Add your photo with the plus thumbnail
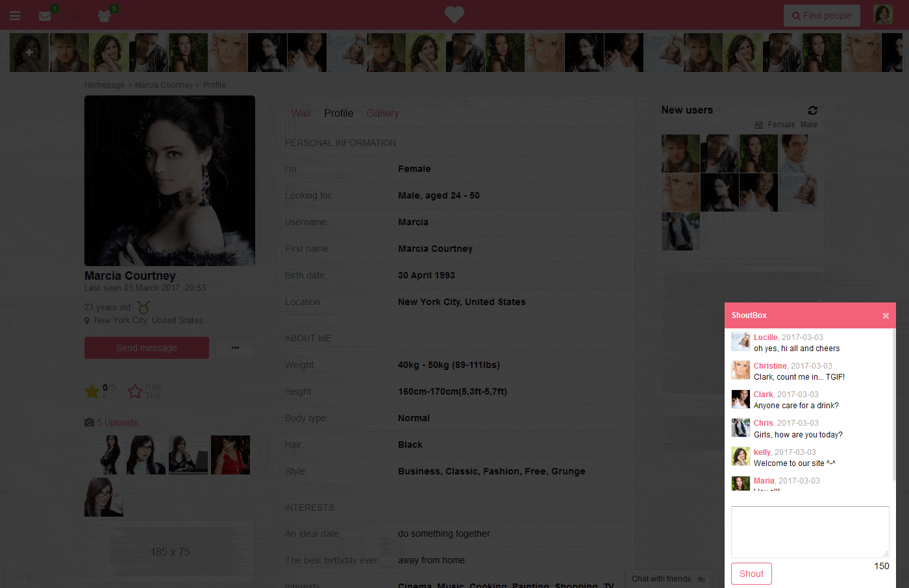 (x=29, y=53)
